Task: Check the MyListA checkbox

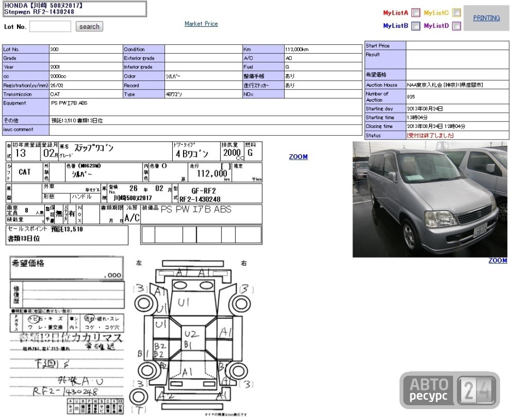Action: [x=416, y=13]
